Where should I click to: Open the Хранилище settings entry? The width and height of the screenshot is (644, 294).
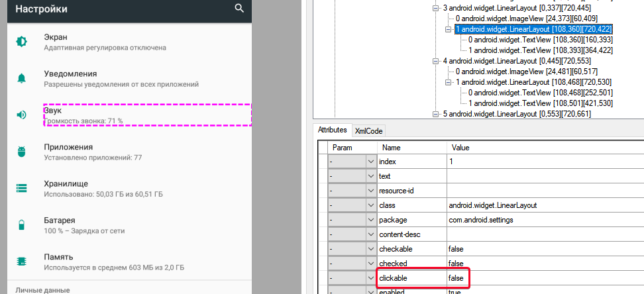(x=129, y=188)
